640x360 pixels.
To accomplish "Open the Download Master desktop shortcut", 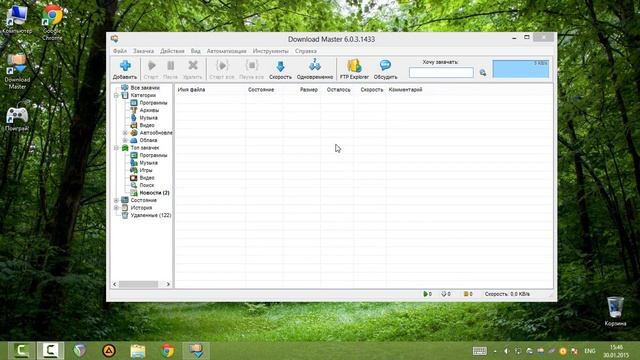I will [17, 71].
